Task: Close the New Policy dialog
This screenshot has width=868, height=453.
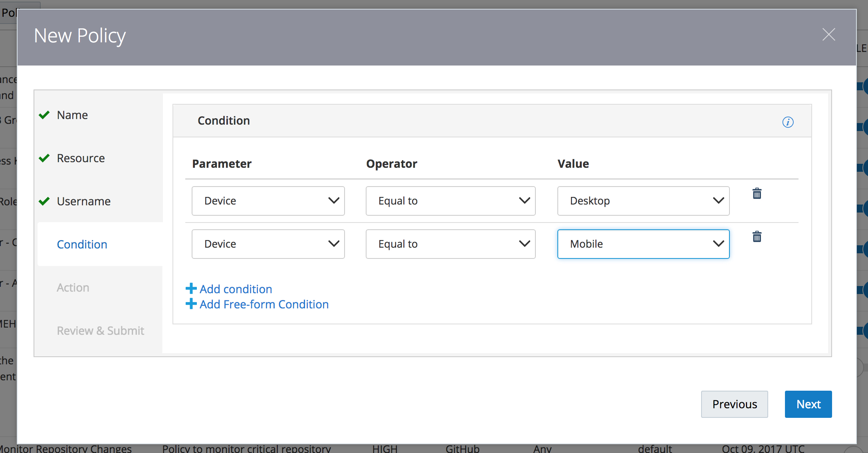Action: coord(828,35)
